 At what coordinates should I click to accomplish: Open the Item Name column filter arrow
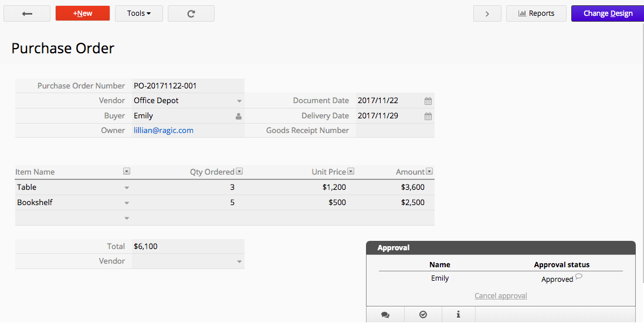point(127,172)
